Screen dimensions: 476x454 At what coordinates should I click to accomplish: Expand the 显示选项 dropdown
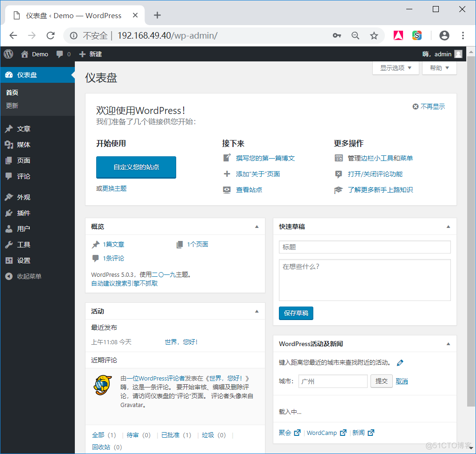[x=396, y=68]
